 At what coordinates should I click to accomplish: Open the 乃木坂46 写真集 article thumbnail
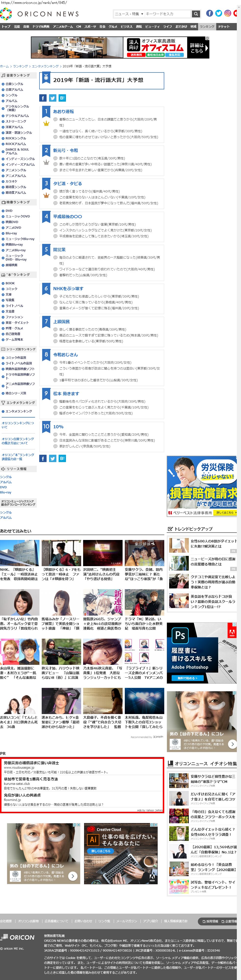point(103,652)
